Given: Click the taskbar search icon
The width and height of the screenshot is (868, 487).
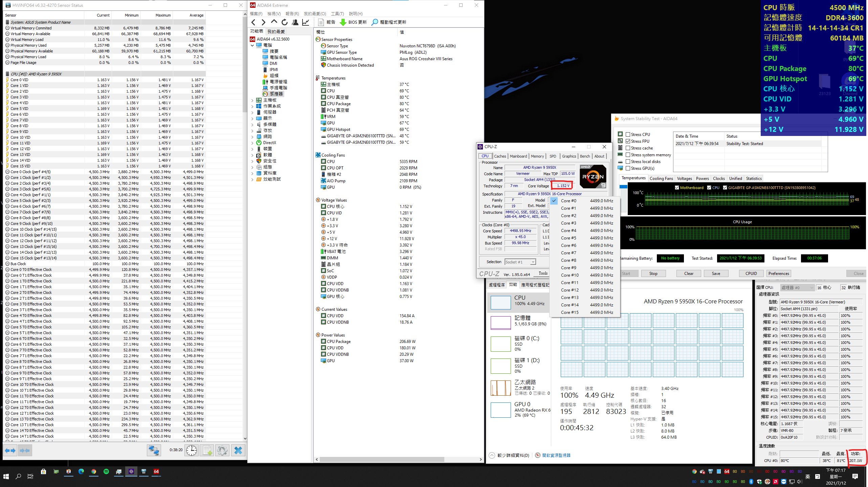Looking at the screenshot, I should tap(18, 476).
